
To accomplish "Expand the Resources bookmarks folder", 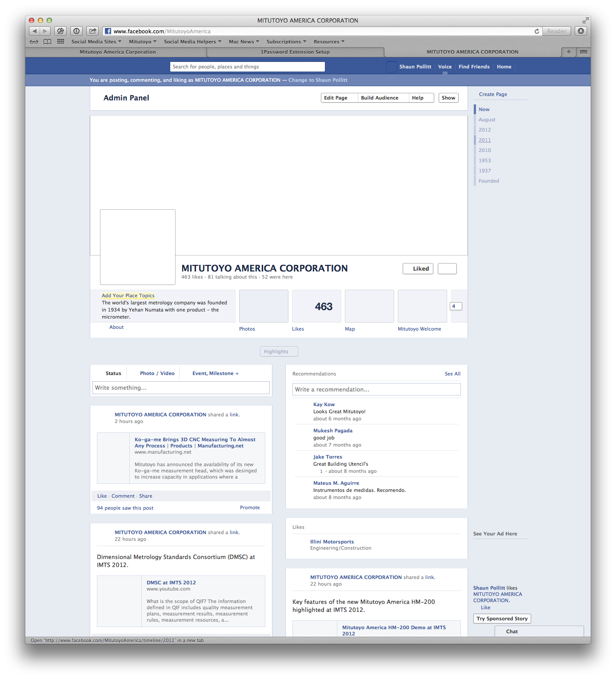I will pyautogui.click(x=329, y=42).
